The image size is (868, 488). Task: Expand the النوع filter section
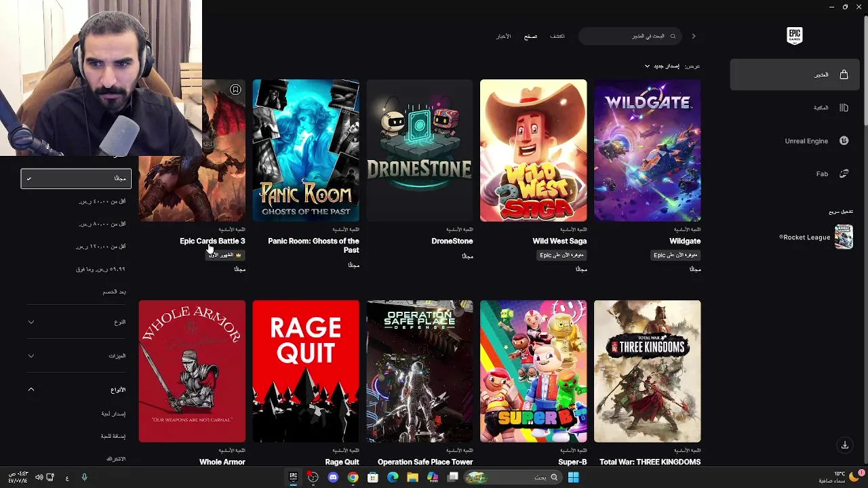click(76, 322)
